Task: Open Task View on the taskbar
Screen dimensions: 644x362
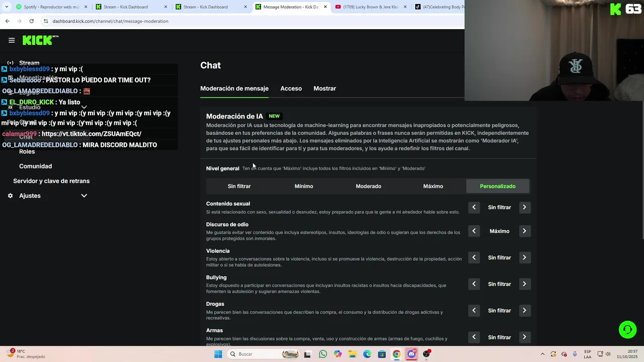Action: 307,354
